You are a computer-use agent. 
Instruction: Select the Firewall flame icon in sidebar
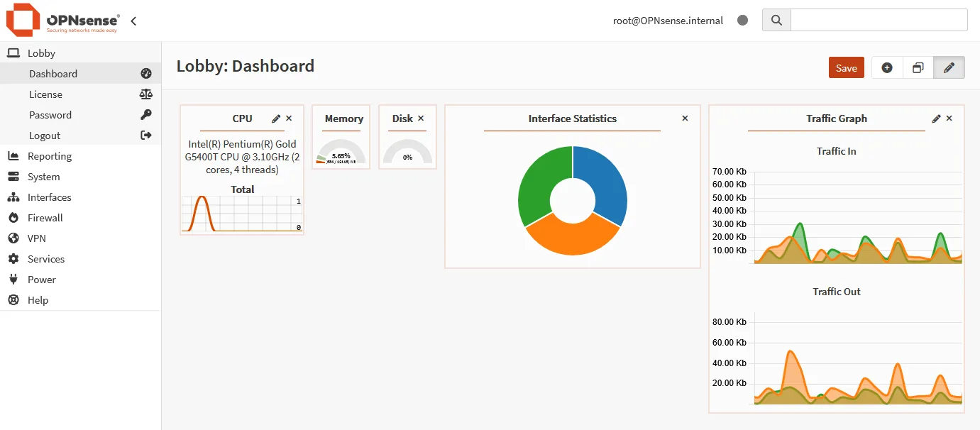15,217
